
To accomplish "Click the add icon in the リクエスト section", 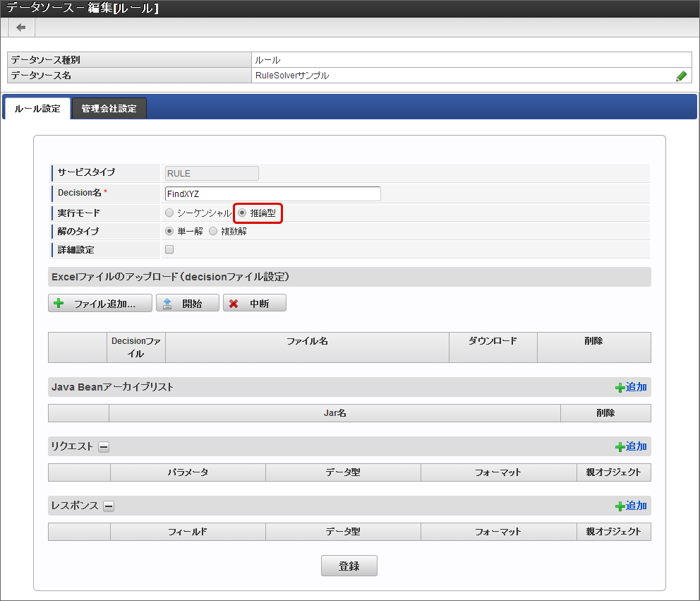I will [631, 446].
